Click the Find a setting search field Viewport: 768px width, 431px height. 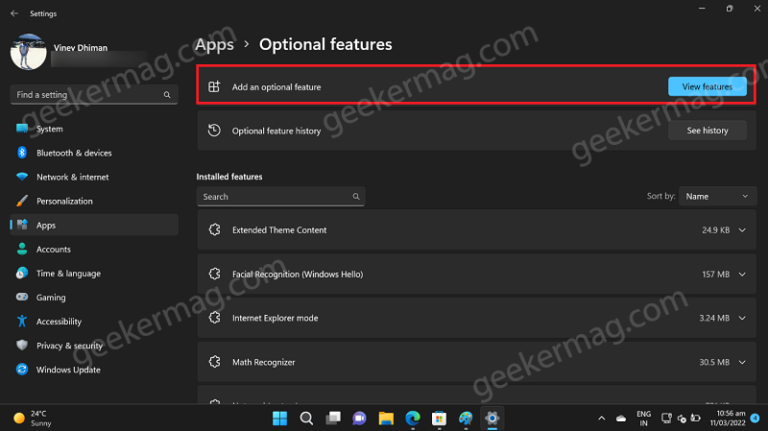click(x=94, y=95)
